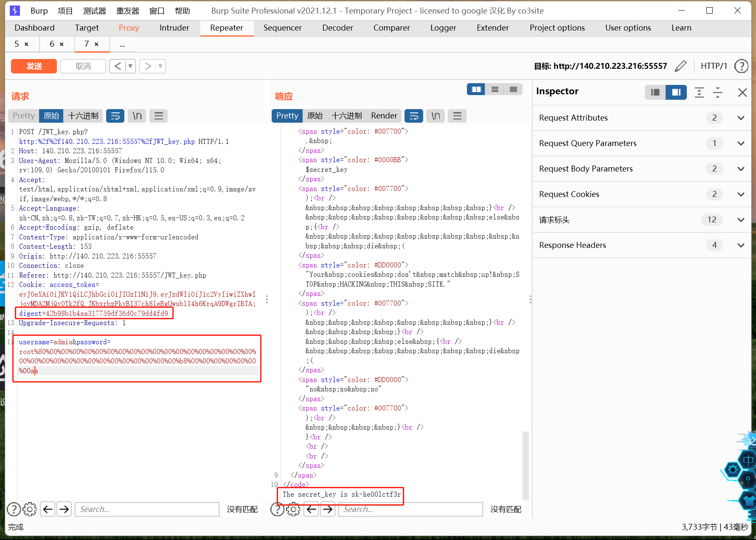The height and width of the screenshot is (540, 756).
Task: Jump to previous request search match
Action: click(48, 509)
